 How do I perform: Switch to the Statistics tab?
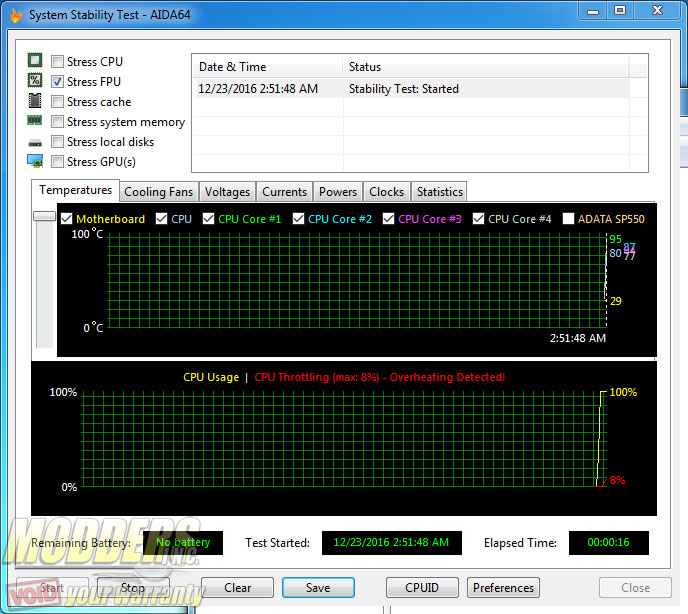[x=440, y=192]
